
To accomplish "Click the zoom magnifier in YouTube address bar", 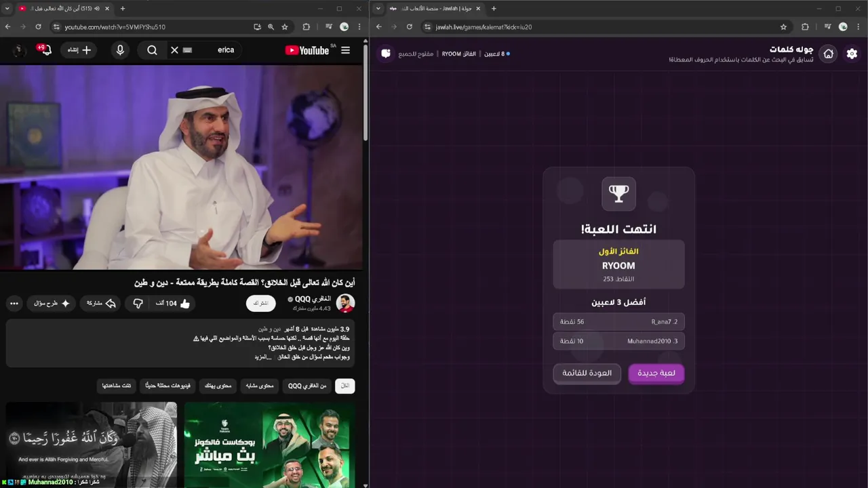I will tap(271, 27).
